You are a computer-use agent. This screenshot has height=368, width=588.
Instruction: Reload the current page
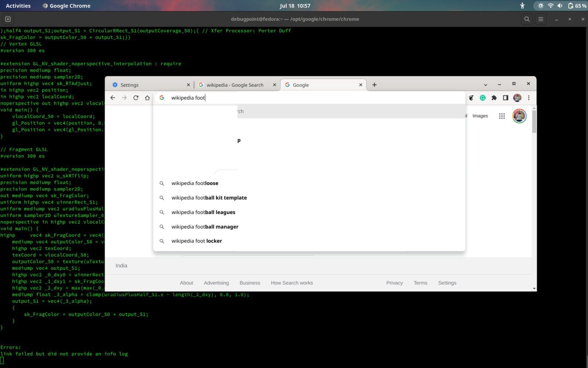[136, 98]
